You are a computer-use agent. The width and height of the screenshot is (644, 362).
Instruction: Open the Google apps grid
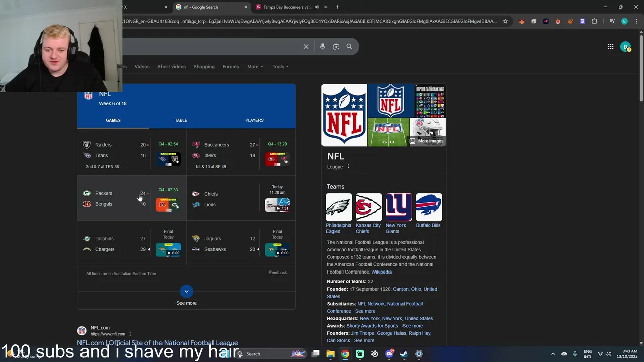pos(611,47)
